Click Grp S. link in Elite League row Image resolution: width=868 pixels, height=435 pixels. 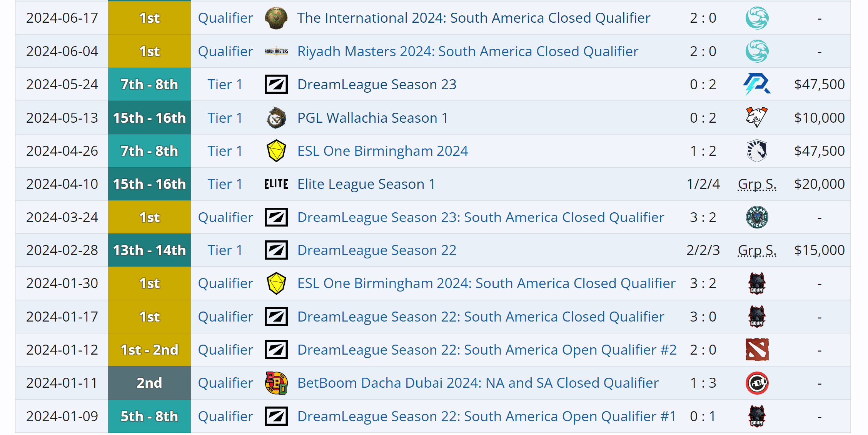(x=756, y=183)
